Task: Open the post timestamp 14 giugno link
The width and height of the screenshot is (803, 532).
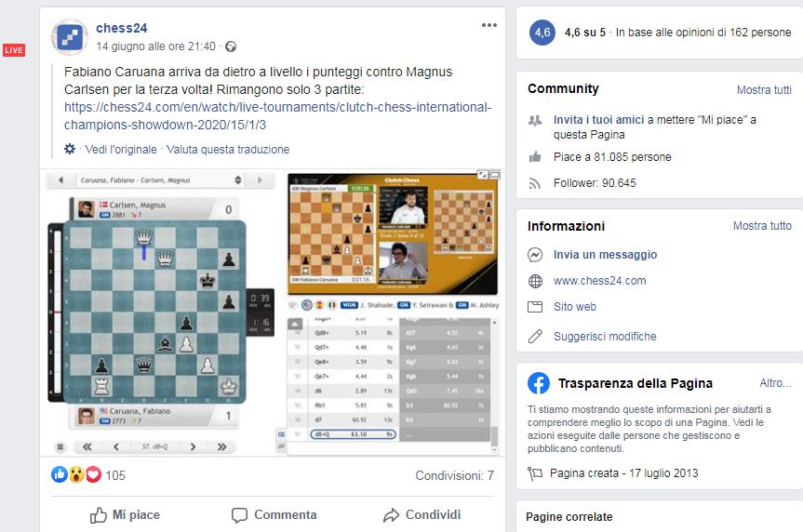Action: [x=155, y=47]
